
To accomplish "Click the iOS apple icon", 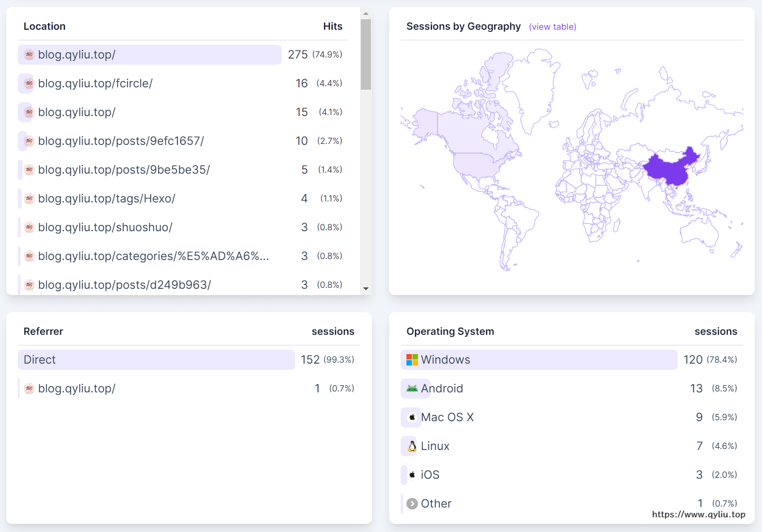I will 412,475.
